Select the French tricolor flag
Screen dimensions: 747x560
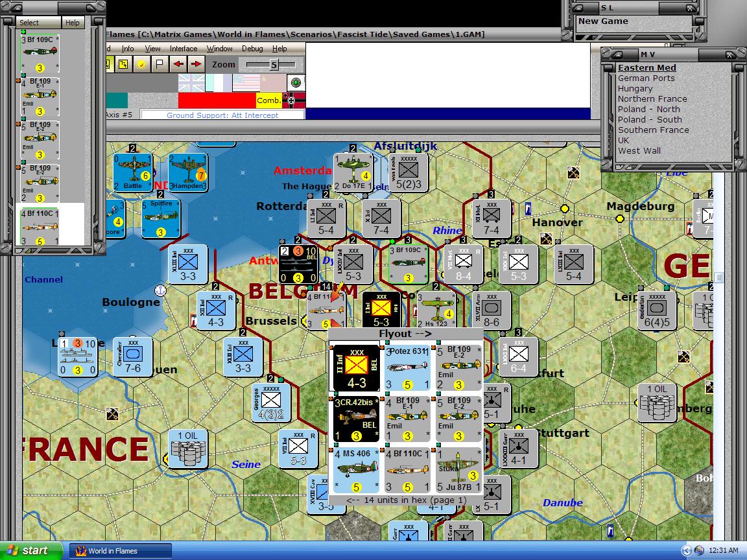(x=219, y=83)
